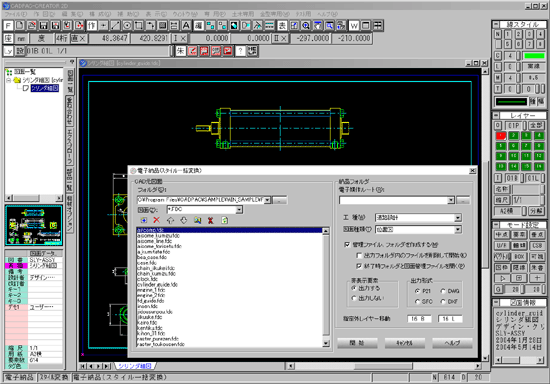
Task: Collapse the 'レイヤー' layer panel
Action: (x=496, y=115)
